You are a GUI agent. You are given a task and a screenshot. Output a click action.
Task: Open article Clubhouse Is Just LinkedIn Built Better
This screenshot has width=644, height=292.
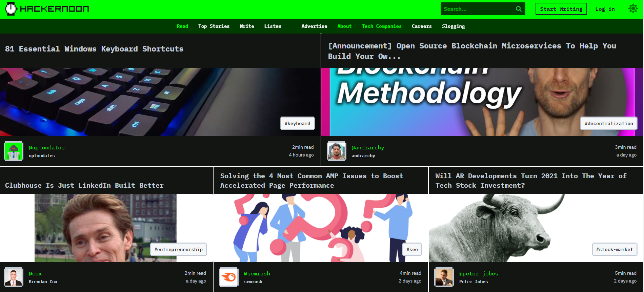(84, 185)
